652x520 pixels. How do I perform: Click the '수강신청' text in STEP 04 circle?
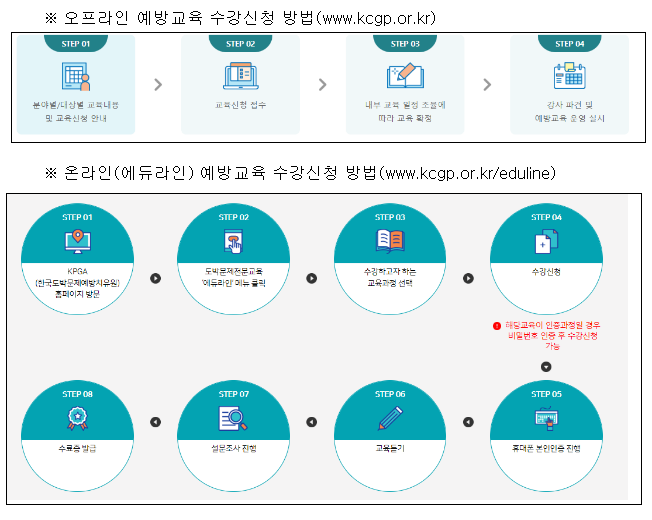click(x=546, y=272)
